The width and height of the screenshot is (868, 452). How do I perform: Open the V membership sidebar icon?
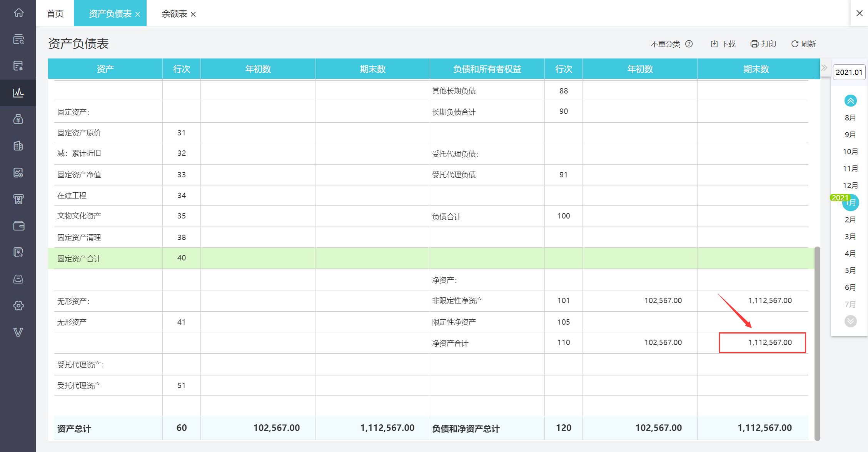pos(18,332)
